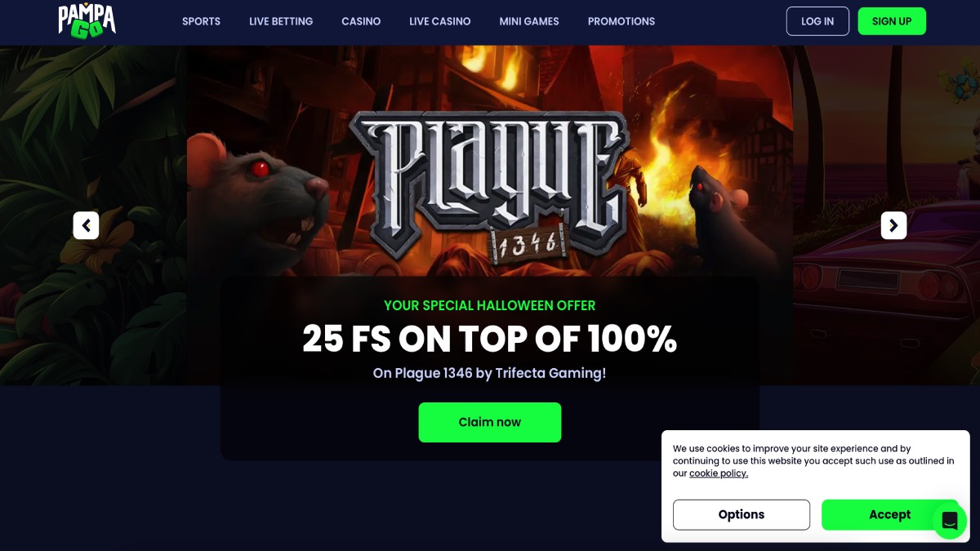Screen dimensions: 980x551
Task: Navigate to Live Casino
Action: tap(440, 21)
